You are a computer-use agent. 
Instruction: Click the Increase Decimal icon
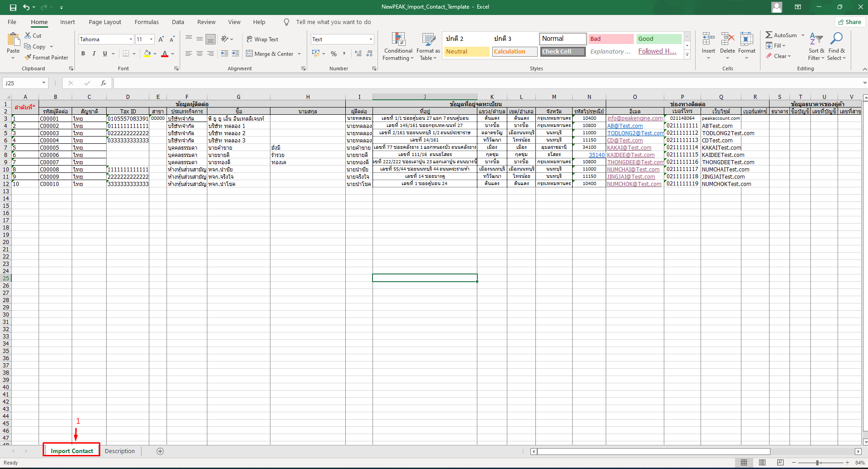click(x=358, y=54)
